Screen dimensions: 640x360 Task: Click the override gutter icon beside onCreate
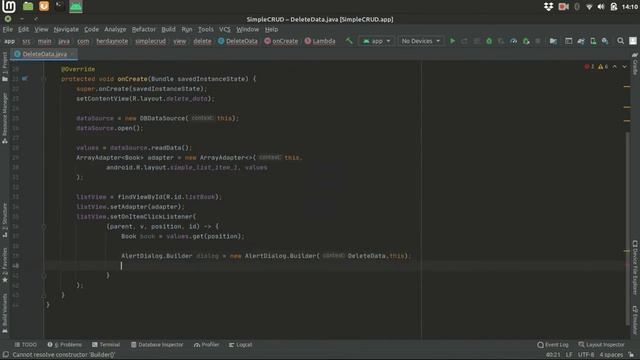coord(25,78)
